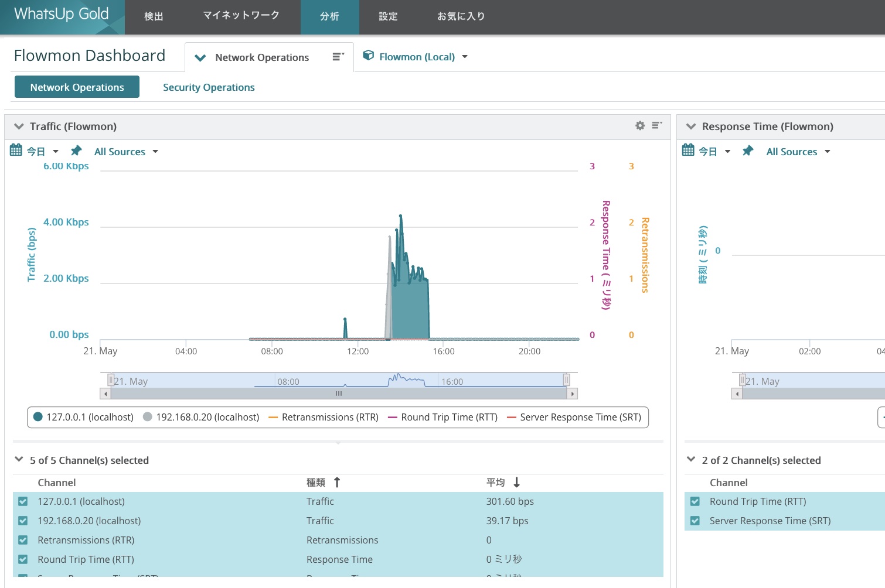The height and width of the screenshot is (588, 885).
Task: Click the chart navigator scrollbar handle
Action: click(338, 394)
